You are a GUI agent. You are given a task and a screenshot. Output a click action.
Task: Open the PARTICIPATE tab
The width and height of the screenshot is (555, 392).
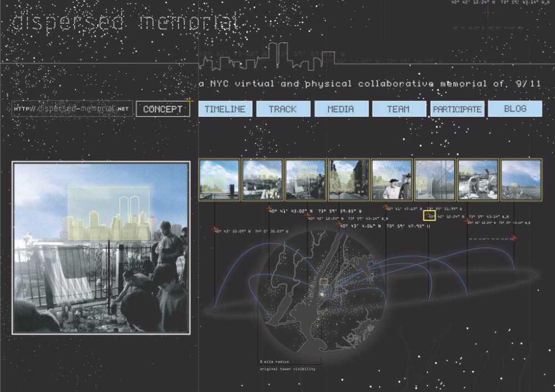(x=457, y=109)
